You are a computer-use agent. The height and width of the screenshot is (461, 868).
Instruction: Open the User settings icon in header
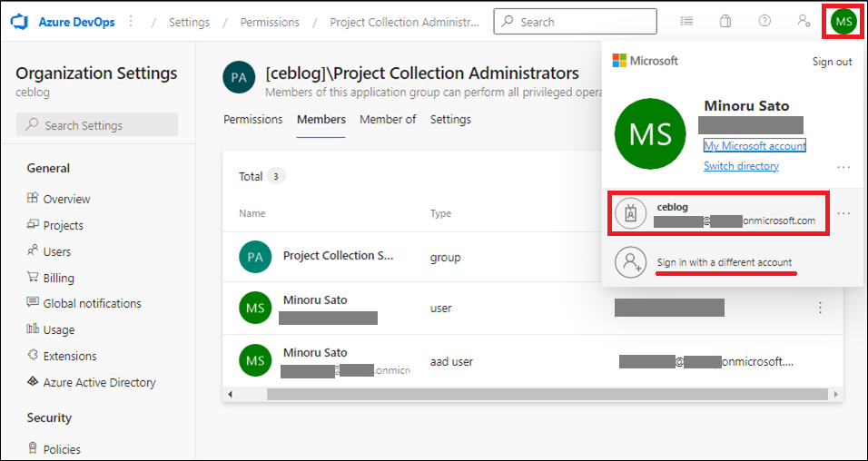(x=804, y=21)
